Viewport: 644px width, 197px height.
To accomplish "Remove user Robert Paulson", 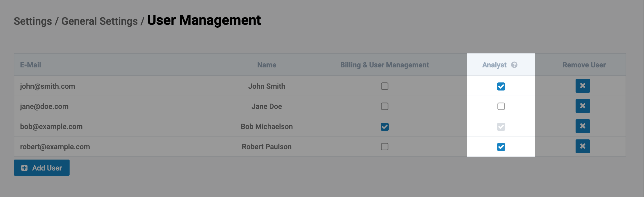I will (582, 146).
